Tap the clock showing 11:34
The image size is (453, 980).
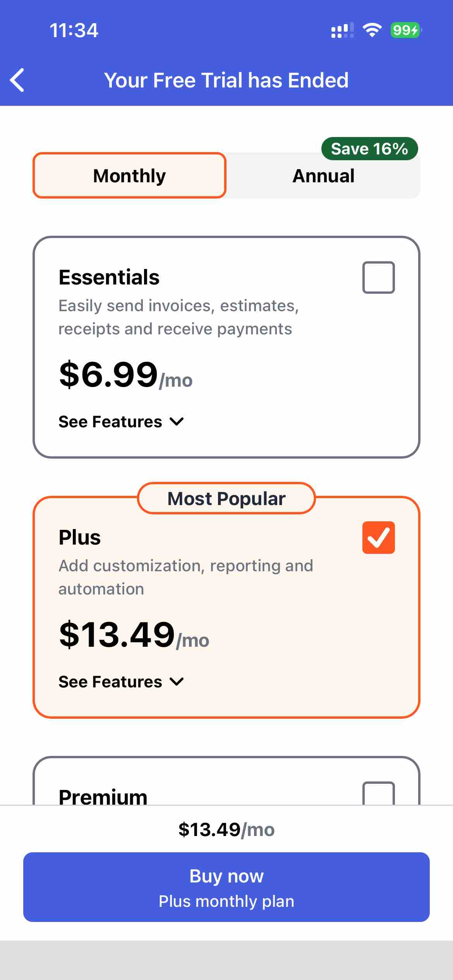(74, 30)
